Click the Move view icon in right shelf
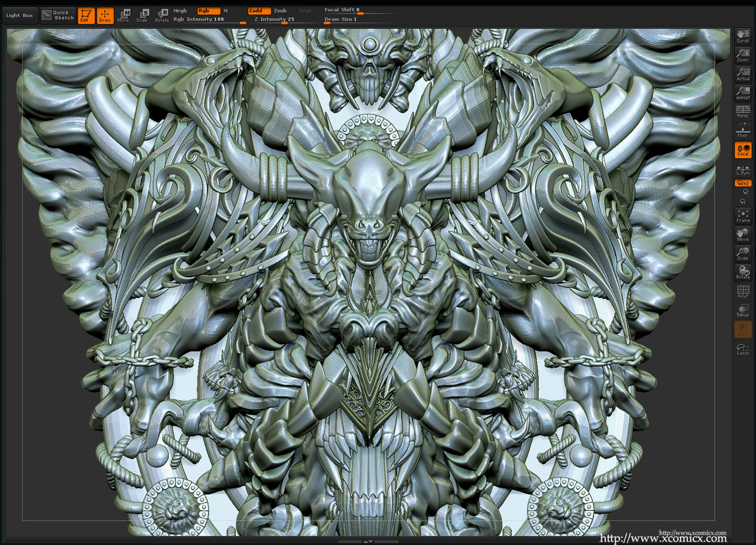 (743, 235)
